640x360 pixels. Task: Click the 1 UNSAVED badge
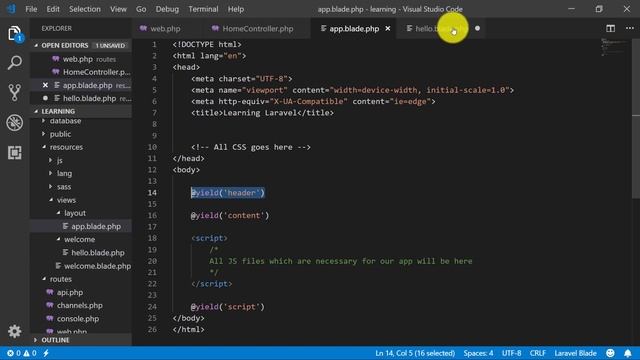click(x=110, y=45)
